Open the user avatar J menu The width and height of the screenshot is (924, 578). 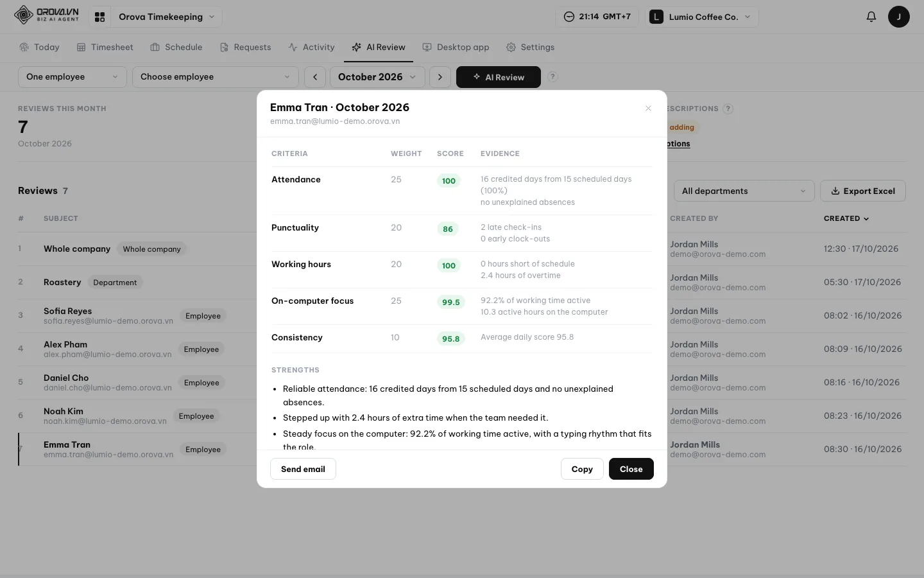click(x=898, y=17)
